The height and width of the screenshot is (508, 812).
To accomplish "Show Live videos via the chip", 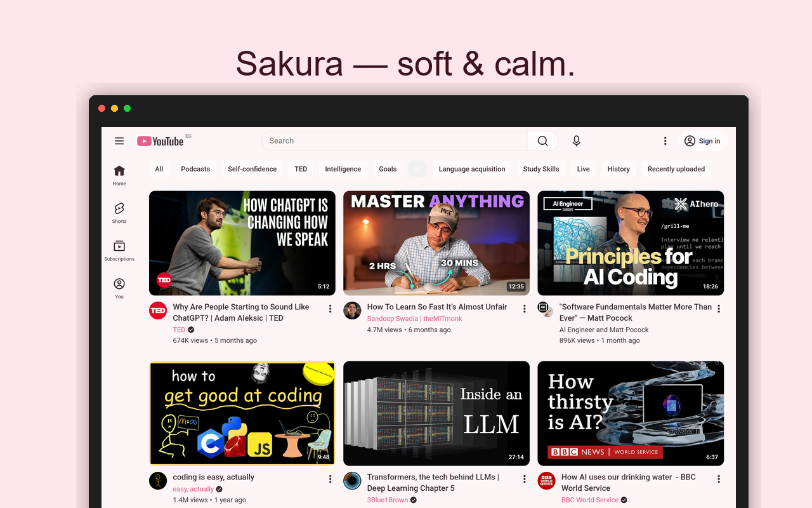I will click(x=584, y=169).
